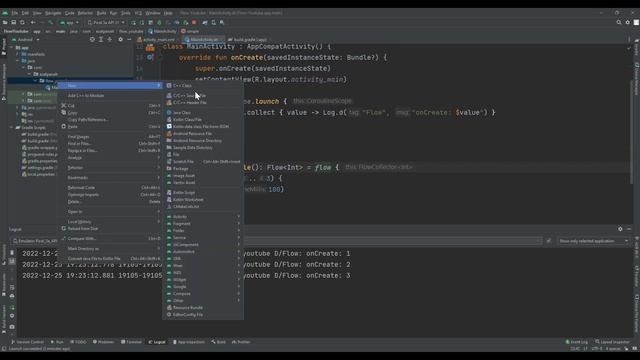Click the Sync refresh toolbar icon
The width and height of the screenshot is (640, 360).
(x=22, y=22)
